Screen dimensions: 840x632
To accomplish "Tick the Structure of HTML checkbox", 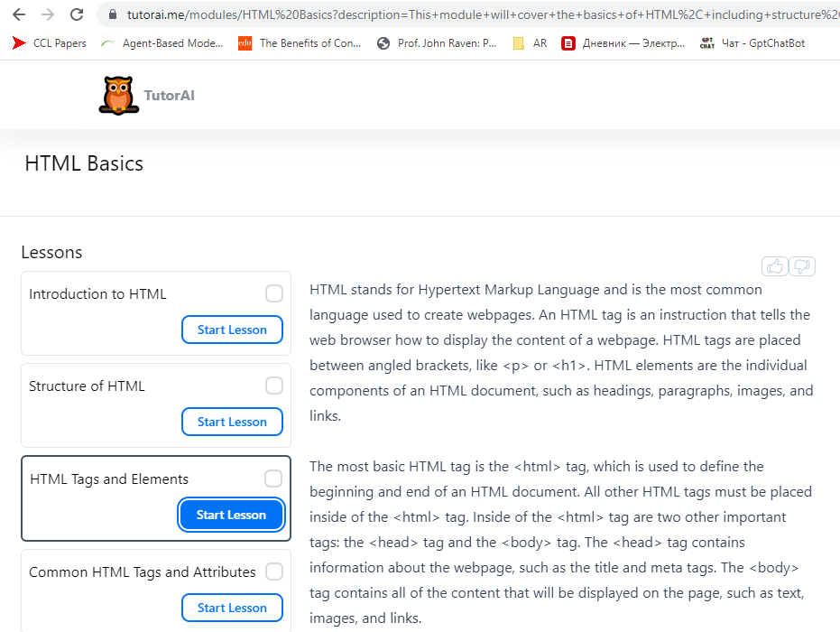I will [274, 386].
